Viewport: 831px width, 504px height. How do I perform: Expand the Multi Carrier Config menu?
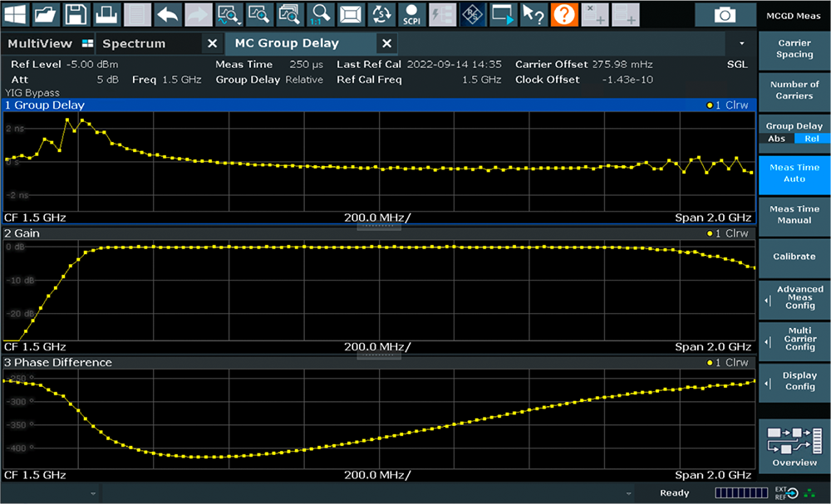(794, 339)
